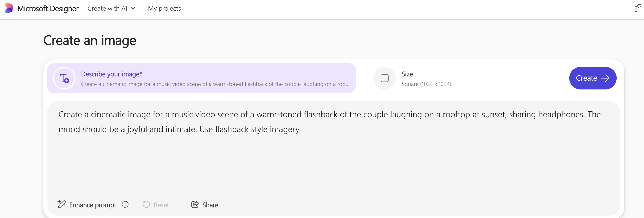Click the magic wand Enhance prompt icon
644x218 pixels.
pos(62,204)
